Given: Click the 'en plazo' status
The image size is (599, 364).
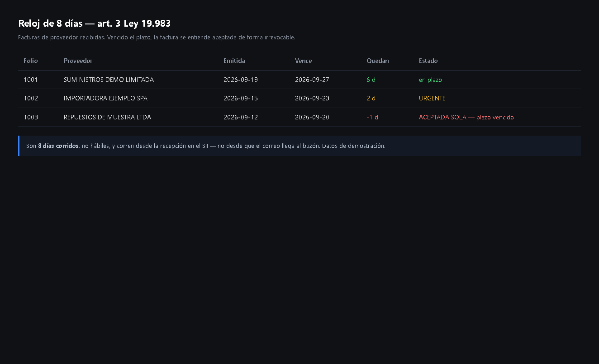Looking at the screenshot, I should [x=430, y=80].
